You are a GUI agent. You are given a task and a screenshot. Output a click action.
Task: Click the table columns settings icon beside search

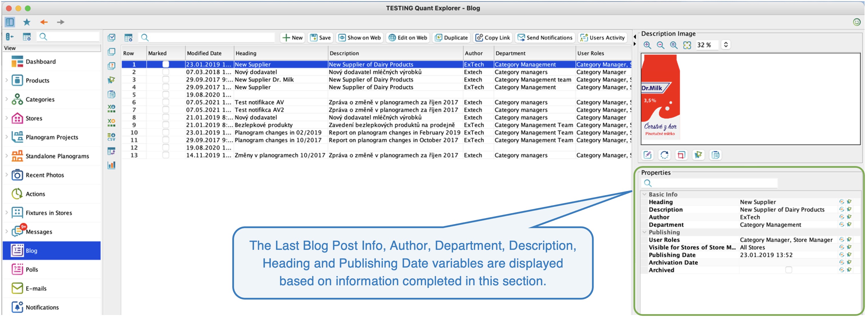[128, 37]
